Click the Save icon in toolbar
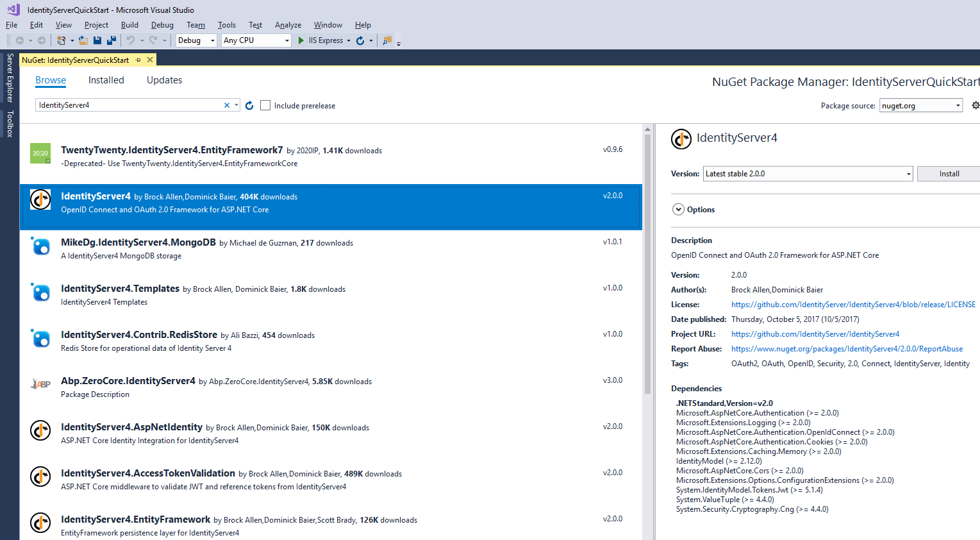This screenshot has width=980, height=540. tap(97, 40)
